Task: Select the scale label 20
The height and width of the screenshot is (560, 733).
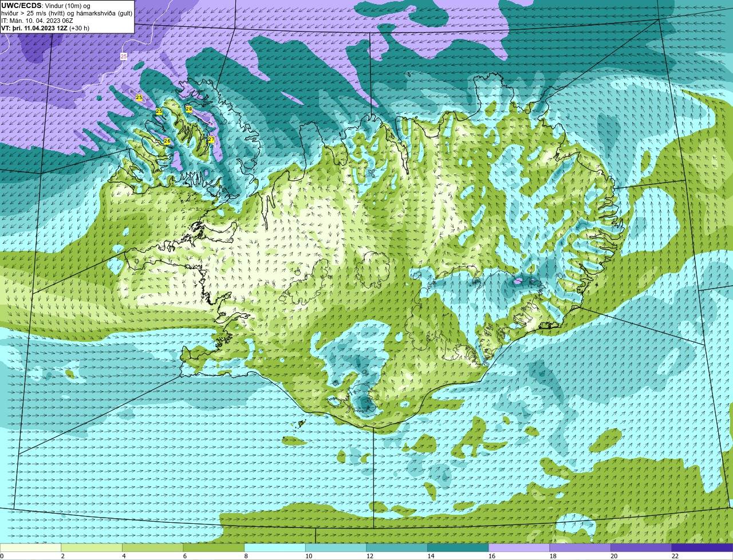Action: pyautogui.click(x=614, y=556)
